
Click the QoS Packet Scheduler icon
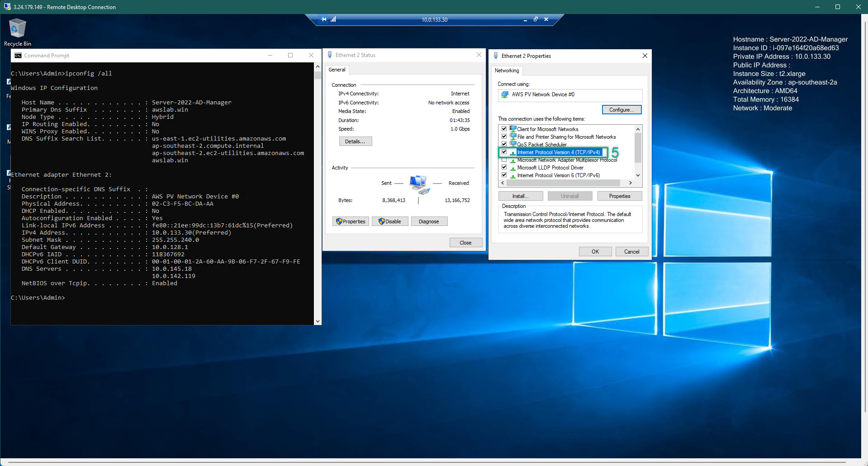[x=513, y=144]
